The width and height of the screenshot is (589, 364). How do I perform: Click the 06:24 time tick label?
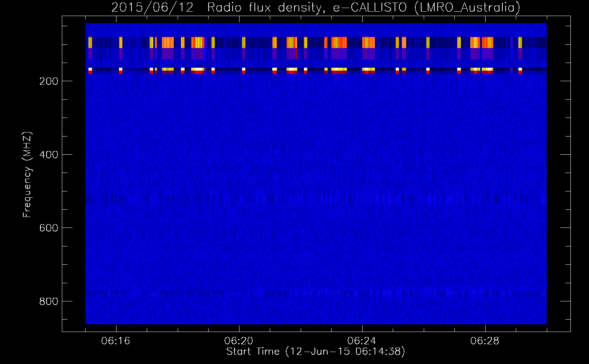click(x=362, y=341)
